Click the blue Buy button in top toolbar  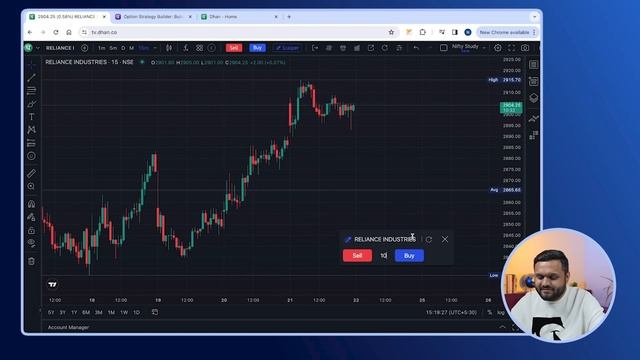pos(257,48)
